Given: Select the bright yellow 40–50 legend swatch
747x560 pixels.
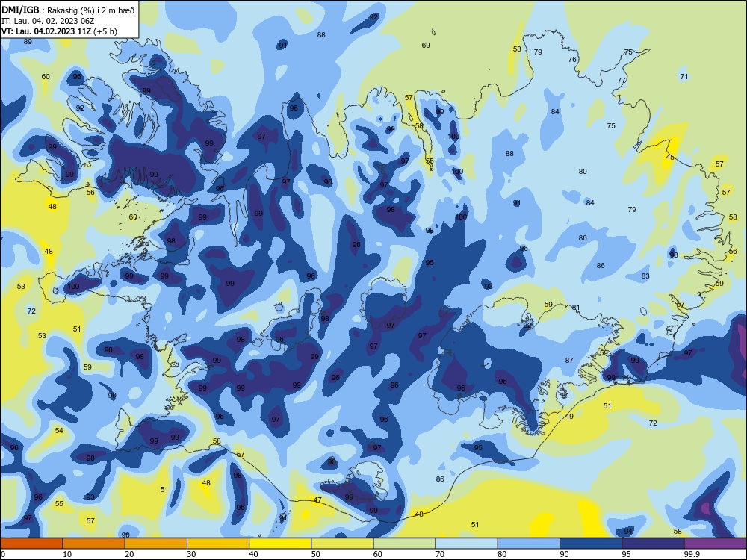Looking at the screenshot, I should 280,544.
